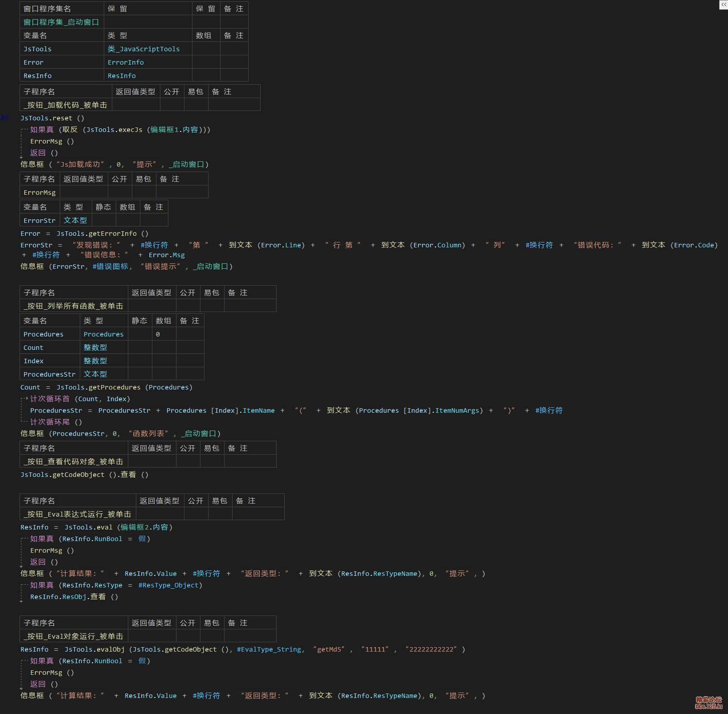This screenshot has height=714, width=728.
Task: Select subroutine name _按钮_列举所有函数_被单击
Action: click(74, 306)
